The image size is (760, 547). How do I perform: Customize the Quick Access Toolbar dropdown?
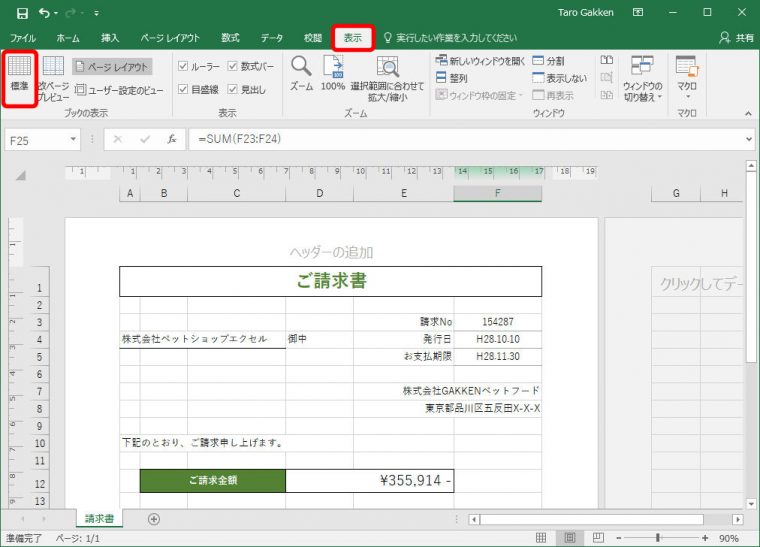tap(96, 14)
